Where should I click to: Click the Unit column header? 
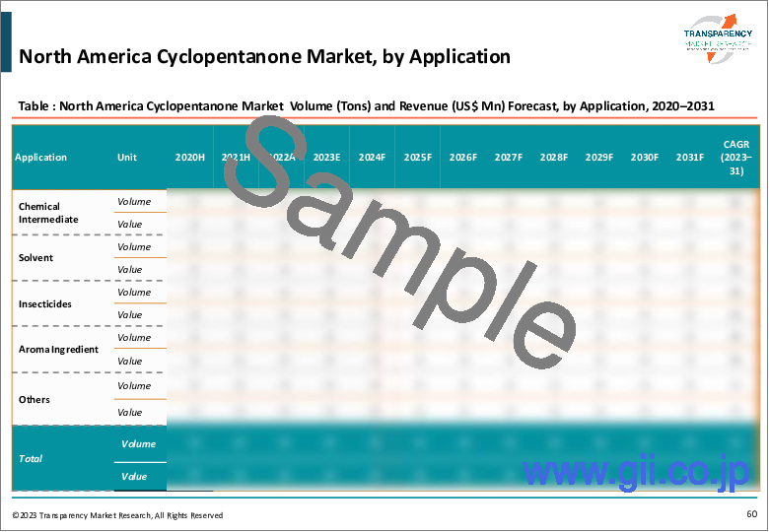pos(127,158)
